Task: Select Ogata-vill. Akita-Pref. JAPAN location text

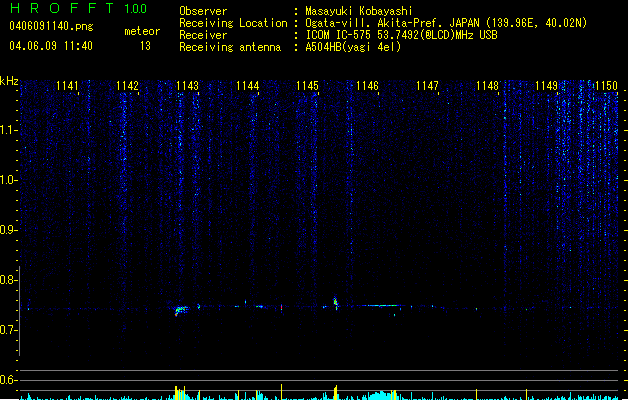Action: pyautogui.click(x=446, y=23)
